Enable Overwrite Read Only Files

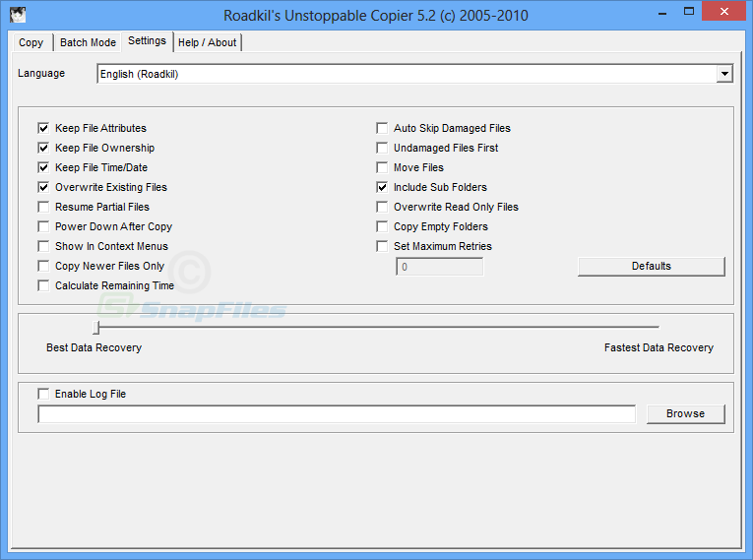coord(382,207)
